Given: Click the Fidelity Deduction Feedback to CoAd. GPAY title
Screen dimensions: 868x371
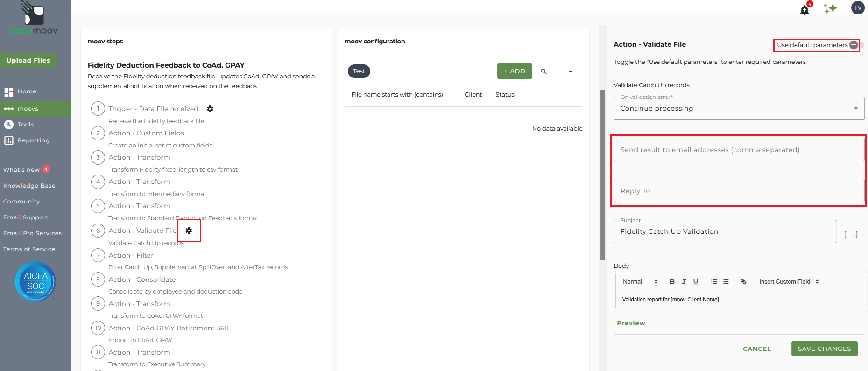Looking at the screenshot, I should click(166, 65).
